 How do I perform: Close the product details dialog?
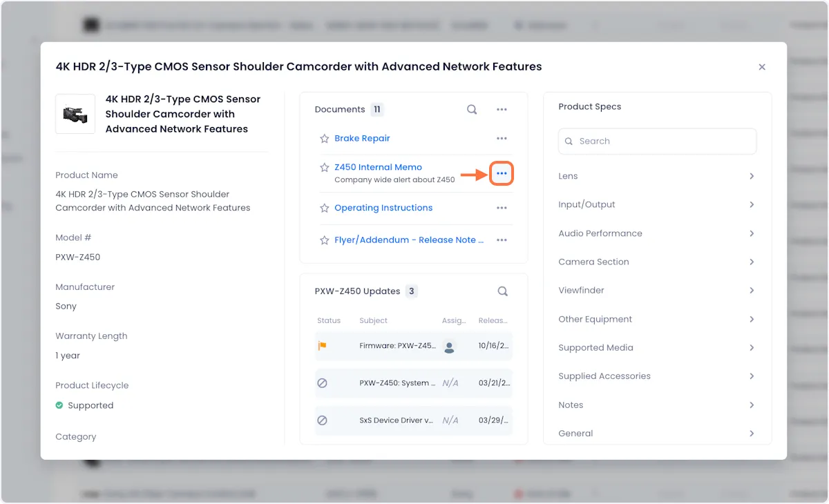[x=762, y=67]
